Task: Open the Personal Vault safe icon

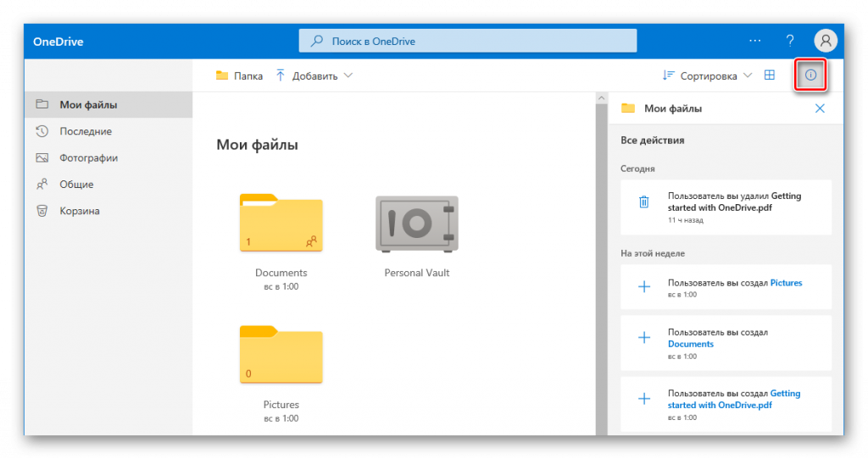Action: coord(416,224)
